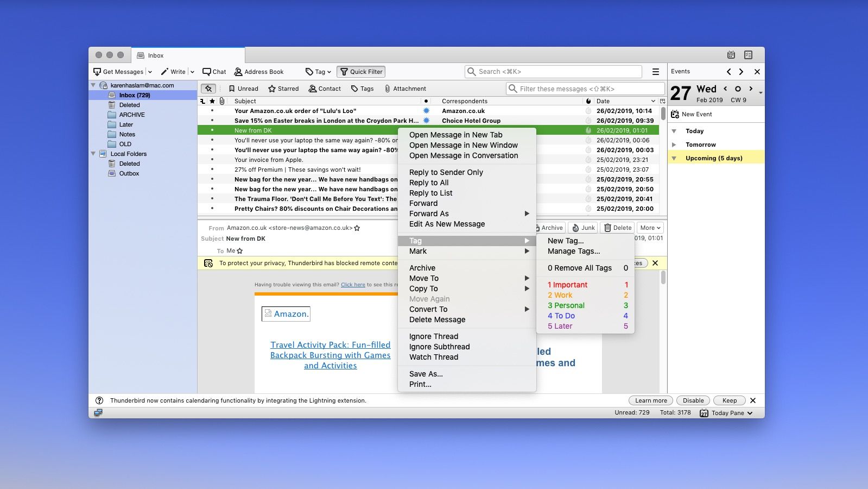Filter to show Unread messages
The height and width of the screenshot is (489, 868).
(x=243, y=89)
